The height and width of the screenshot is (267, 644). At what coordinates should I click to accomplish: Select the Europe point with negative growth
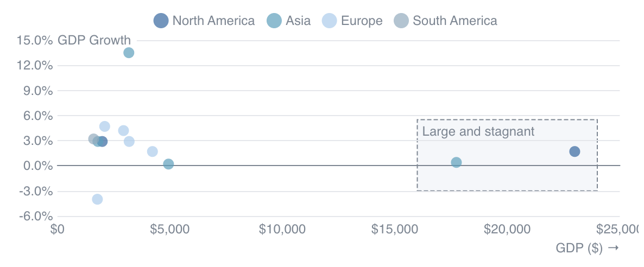coord(97,199)
